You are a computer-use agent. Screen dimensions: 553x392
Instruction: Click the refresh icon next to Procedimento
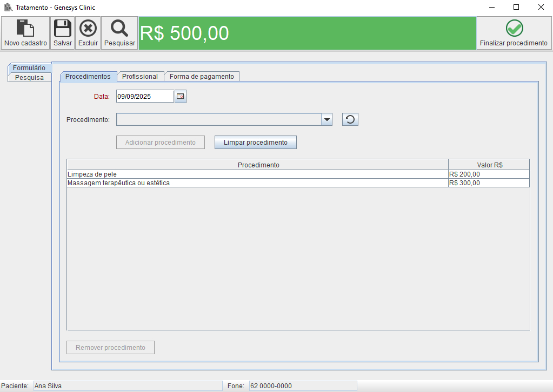click(350, 119)
